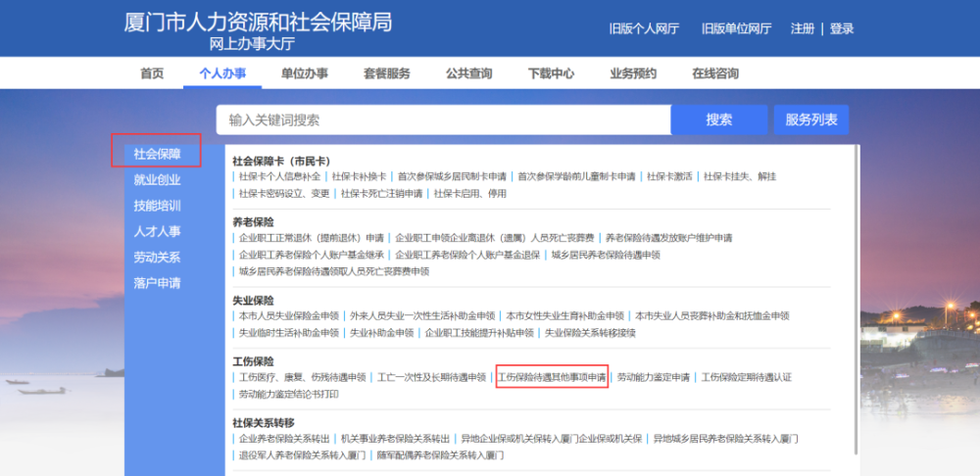The image size is (980, 476).
Task: Select 劳动关系 in the left sidebar
Action: [157, 258]
